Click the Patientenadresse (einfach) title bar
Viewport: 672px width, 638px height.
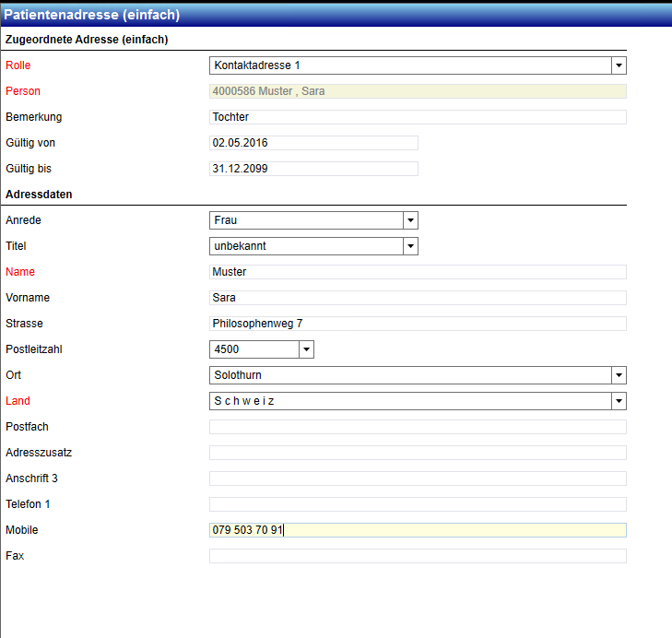click(x=336, y=15)
